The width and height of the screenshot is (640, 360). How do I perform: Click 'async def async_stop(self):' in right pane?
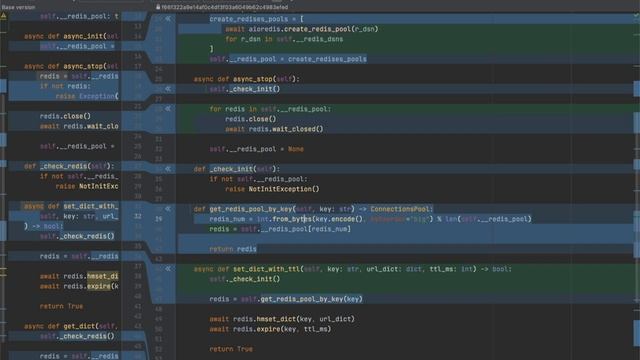pyautogui.click(x=247, y=79)
